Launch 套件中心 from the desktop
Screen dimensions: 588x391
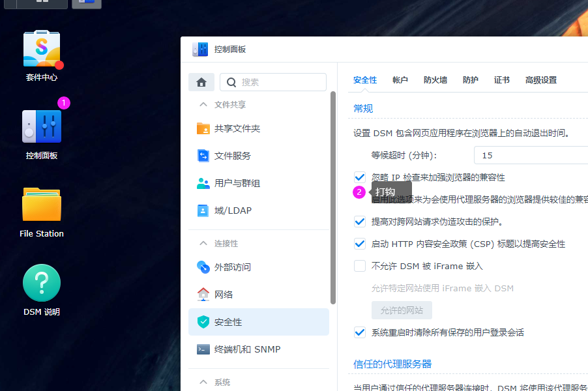coord(41,49)
